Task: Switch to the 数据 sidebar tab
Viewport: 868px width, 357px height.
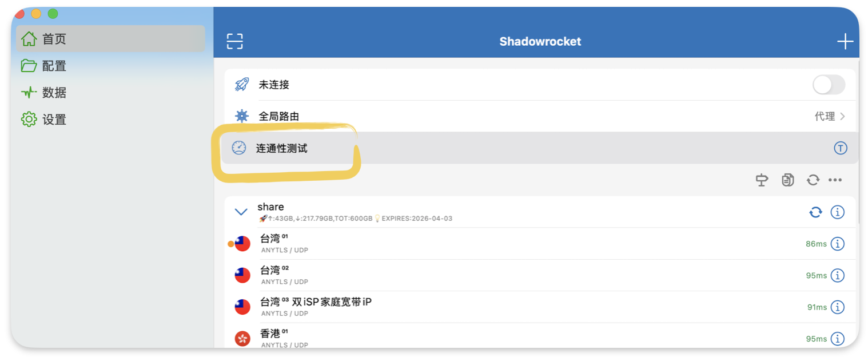Action: click(x=54, y=93)
